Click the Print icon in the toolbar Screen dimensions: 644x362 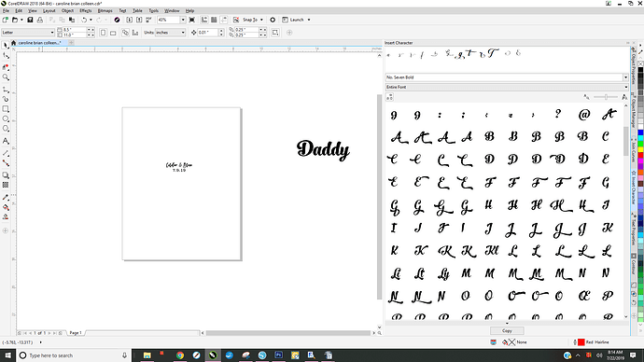click(x=40, y=20)
